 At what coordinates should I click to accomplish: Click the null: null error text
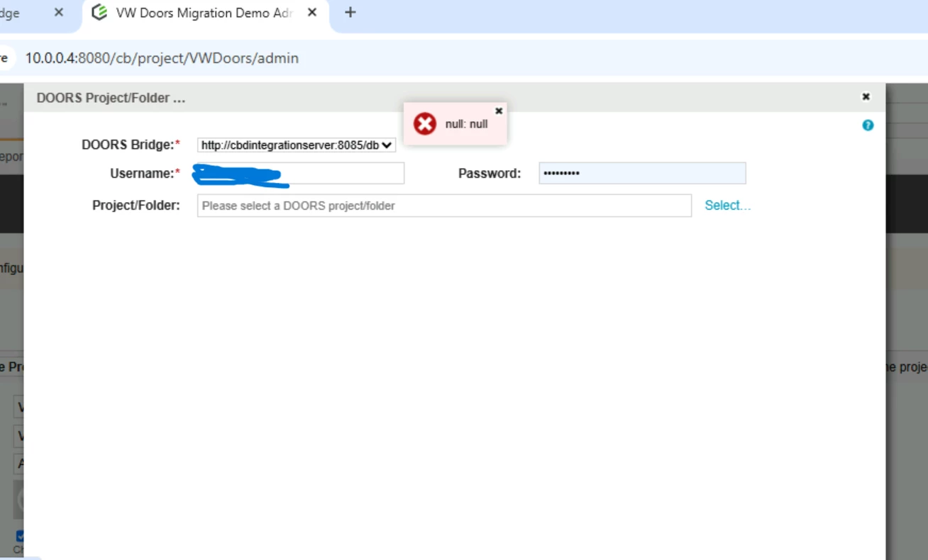pos(466,124)
